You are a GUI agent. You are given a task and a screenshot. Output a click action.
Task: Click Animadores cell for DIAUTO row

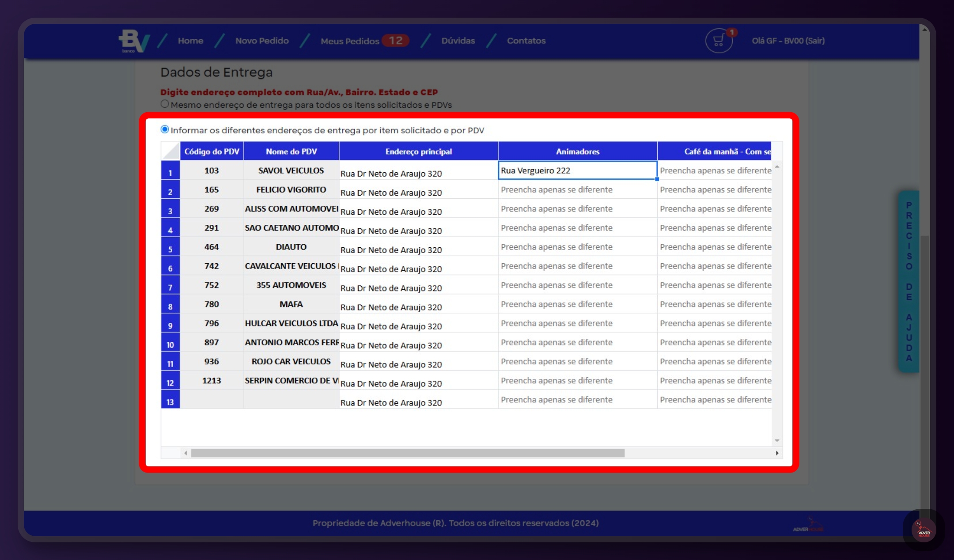pyautogui.click(x=578, y=247)
